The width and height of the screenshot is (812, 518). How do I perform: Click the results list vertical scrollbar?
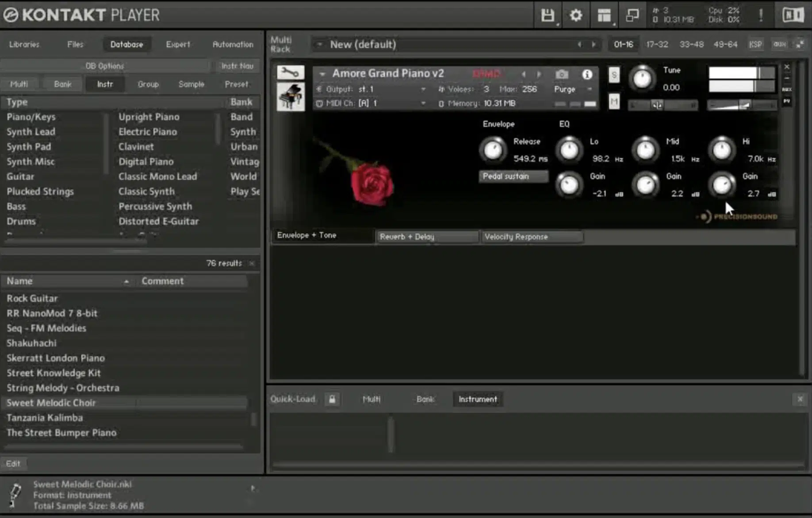point(254,419)
